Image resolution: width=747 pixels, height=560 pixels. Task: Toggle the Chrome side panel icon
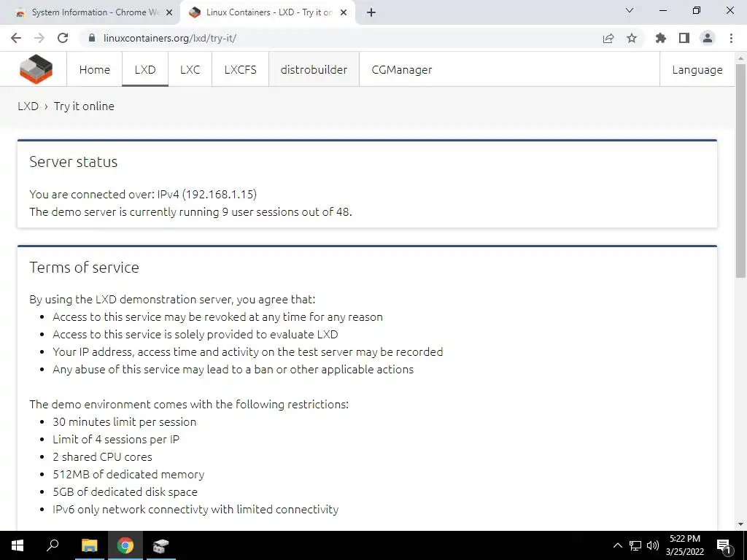tap(684, 38)
